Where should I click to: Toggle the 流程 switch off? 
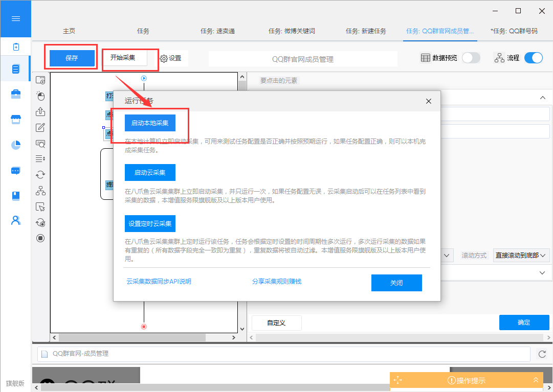[533, 58]
